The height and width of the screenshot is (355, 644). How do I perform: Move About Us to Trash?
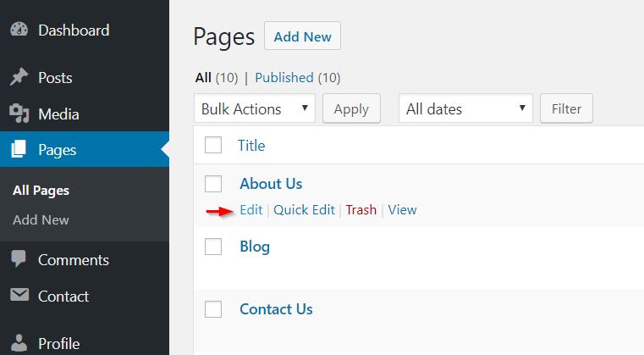[x=361, y=210]
